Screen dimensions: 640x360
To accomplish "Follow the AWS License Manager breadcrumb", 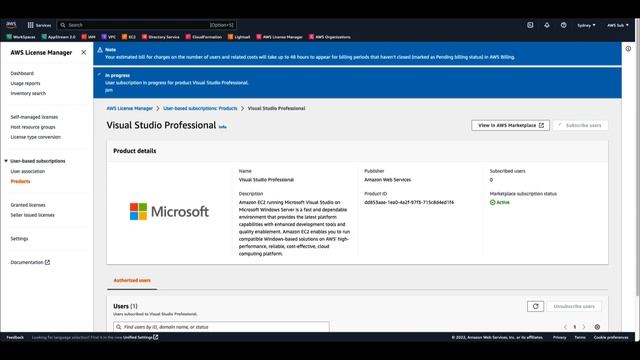I will [x=129, y=108].
